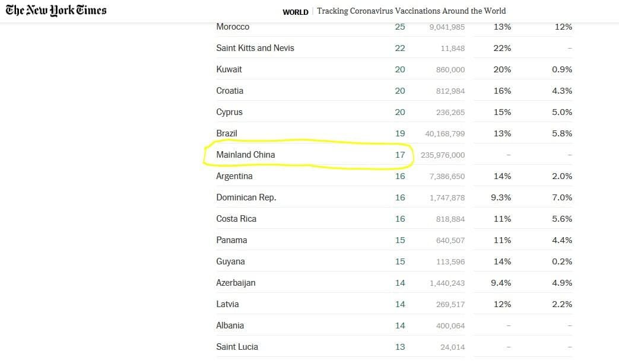Click Croatia's 4.3% fully vaccinated value
This screenshot has height=364, width=619.
[x=562, y=91]
